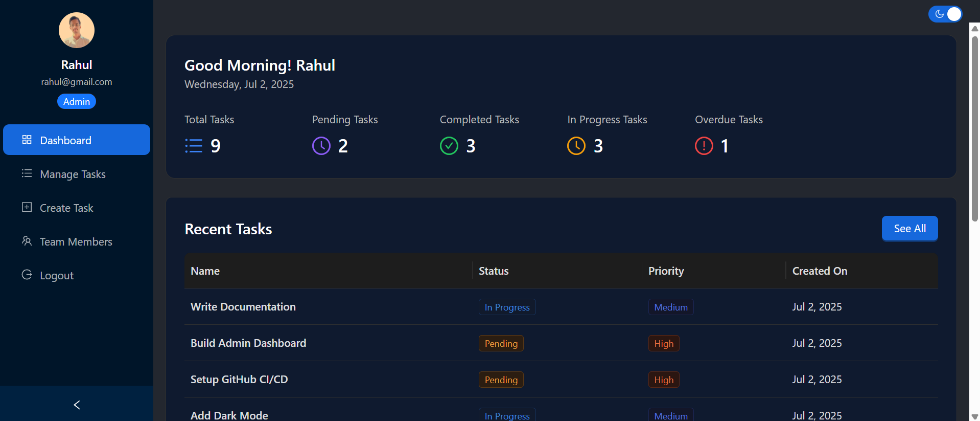Click the Recent Tasks heading
The image size is (980, 421).
(x=228, y=229)
